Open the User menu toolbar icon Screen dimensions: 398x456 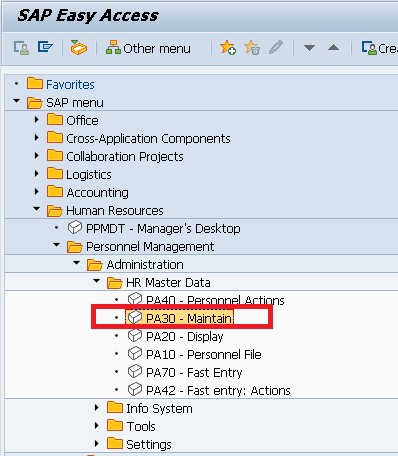(x=21, y=48)
